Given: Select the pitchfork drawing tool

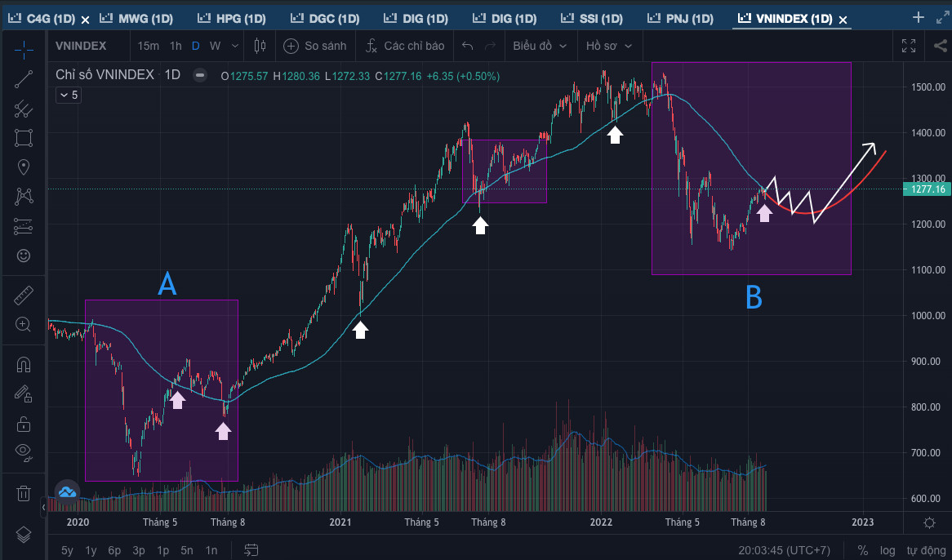Looking at the screenshot, I should click(x=24, y=109).
